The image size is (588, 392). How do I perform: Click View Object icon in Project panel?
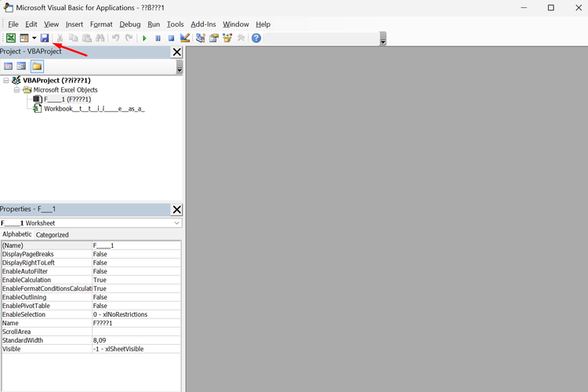pos(22,67)
